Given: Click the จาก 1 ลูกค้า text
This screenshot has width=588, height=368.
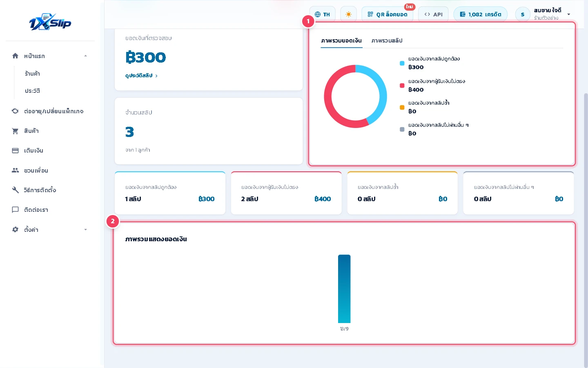Looking at the screenshot, I should pos(138,150).
